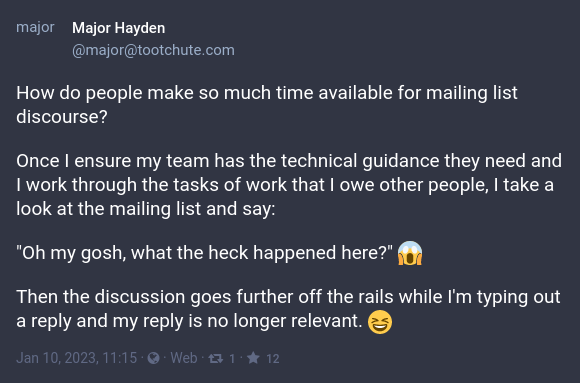Click the 'Web' application link
The width and height of the screenshot is (580, 383).
click(184, 358)
